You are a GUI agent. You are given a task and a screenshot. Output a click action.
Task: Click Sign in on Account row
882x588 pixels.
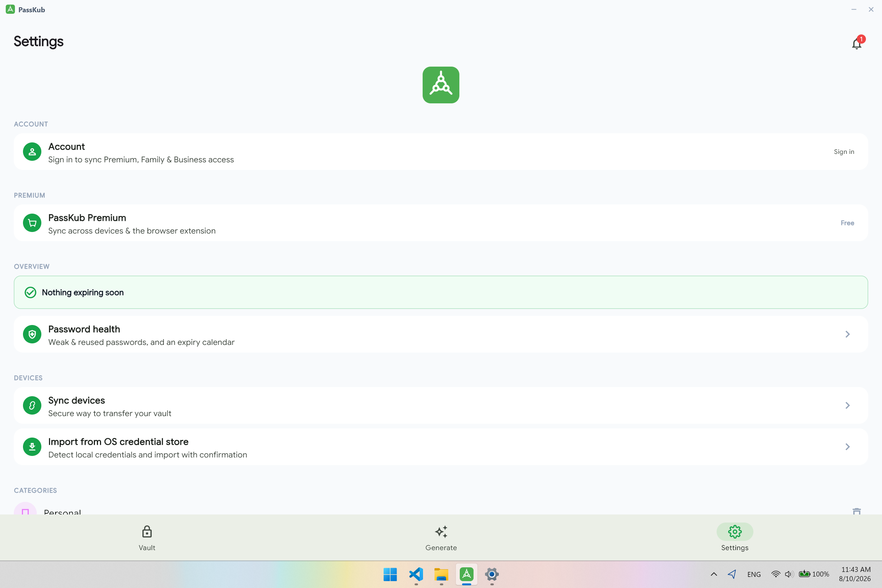[x=844, y=152]
